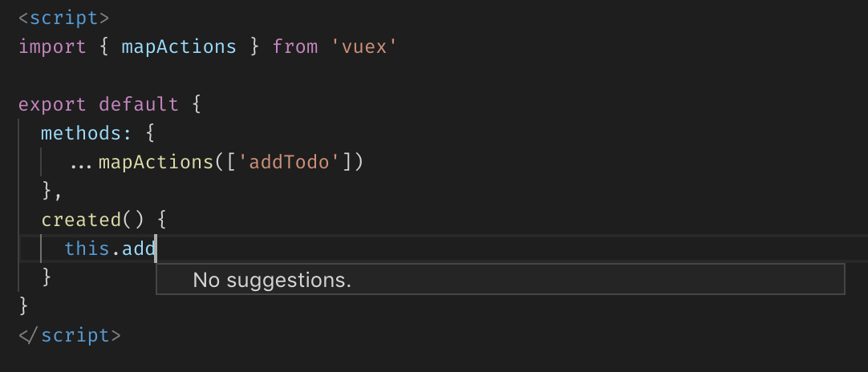868x372 pixels.
Task: Click the closing script tag
Action: [69, 334]
